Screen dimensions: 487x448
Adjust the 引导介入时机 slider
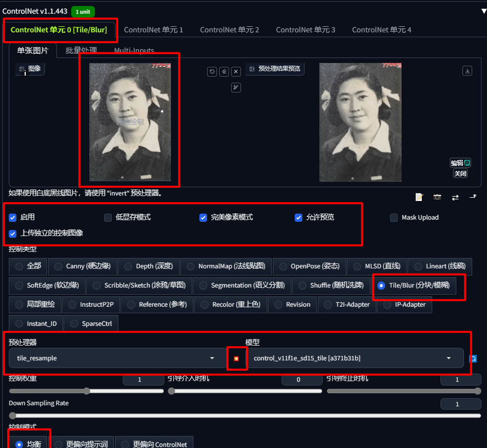(x=245, y=391)
